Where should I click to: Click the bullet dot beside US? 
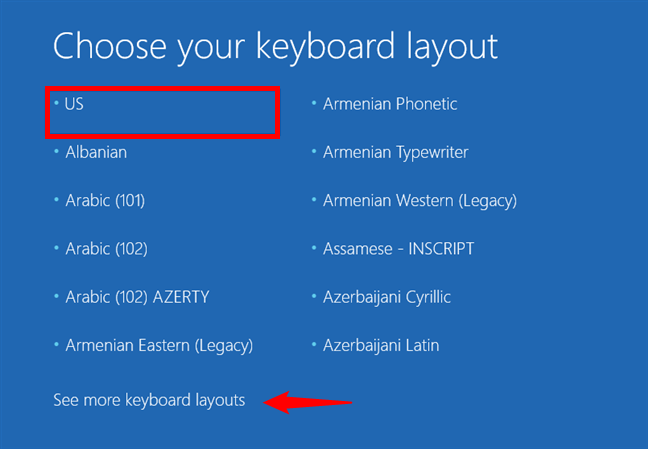pos(57,103)
